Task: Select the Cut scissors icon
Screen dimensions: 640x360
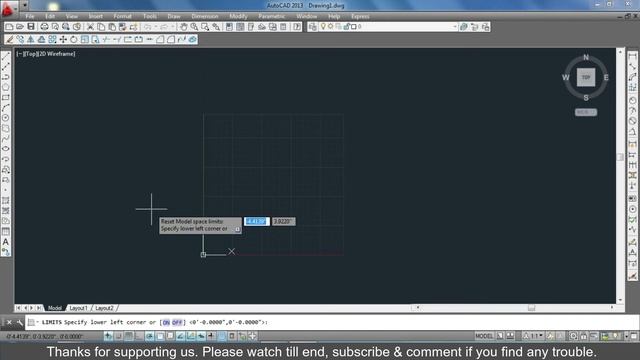Action: tap(90, 27)
